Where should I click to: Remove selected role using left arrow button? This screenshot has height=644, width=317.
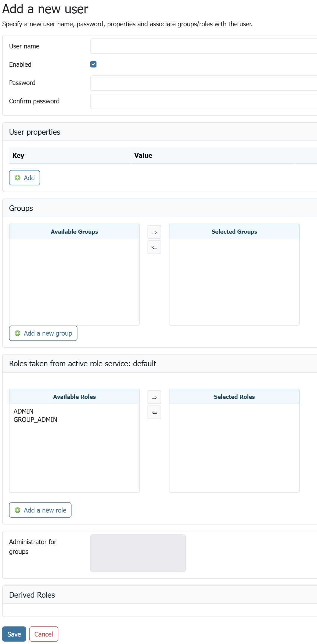click(154, 413)
